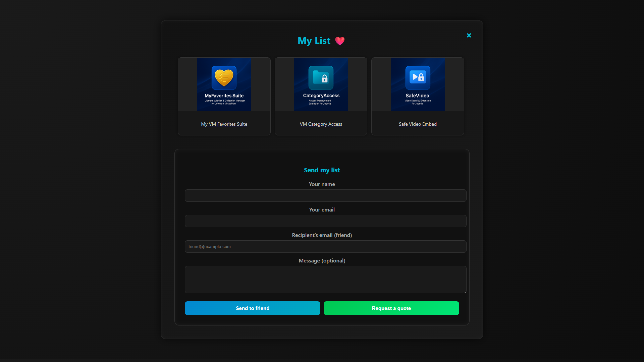644x362 pixels.
Task: Open the Safe Video Embed link
Action: point(418,124)
